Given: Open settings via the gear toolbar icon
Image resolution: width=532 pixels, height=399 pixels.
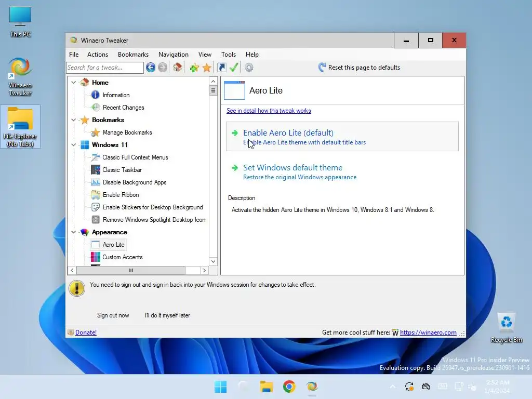Looking at the screenshot, I should tap(249, 68).
